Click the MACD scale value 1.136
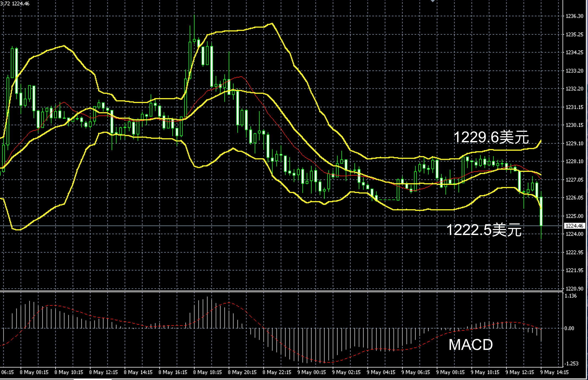588x380 pixels. click(571, 296)
